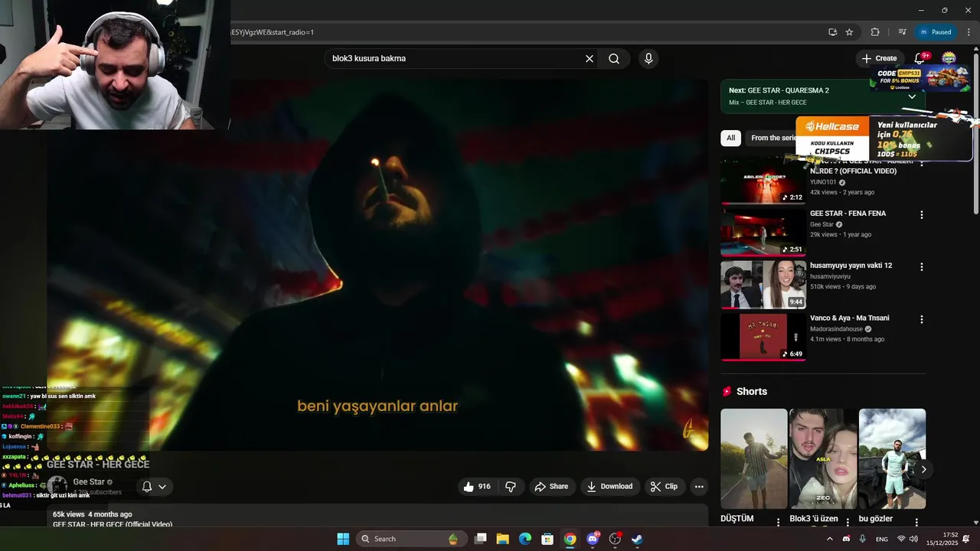
Task: Start voice search with the microphone
Action: click(648, 58)
